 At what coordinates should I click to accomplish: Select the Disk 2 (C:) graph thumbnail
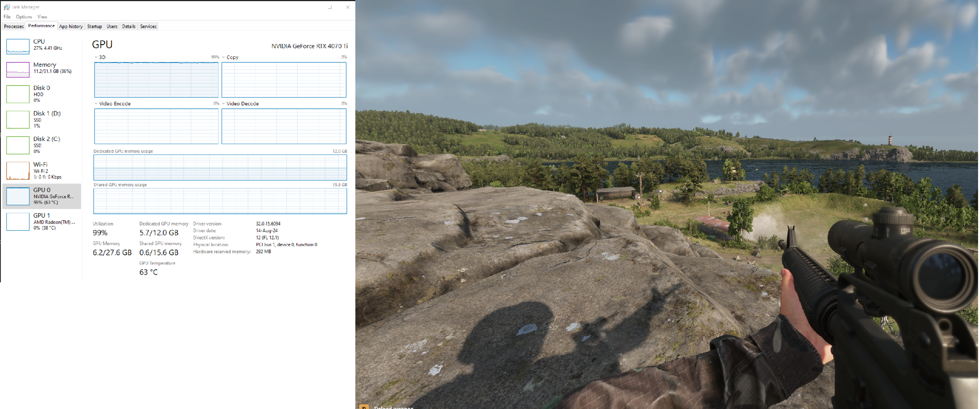click(18, 145)
